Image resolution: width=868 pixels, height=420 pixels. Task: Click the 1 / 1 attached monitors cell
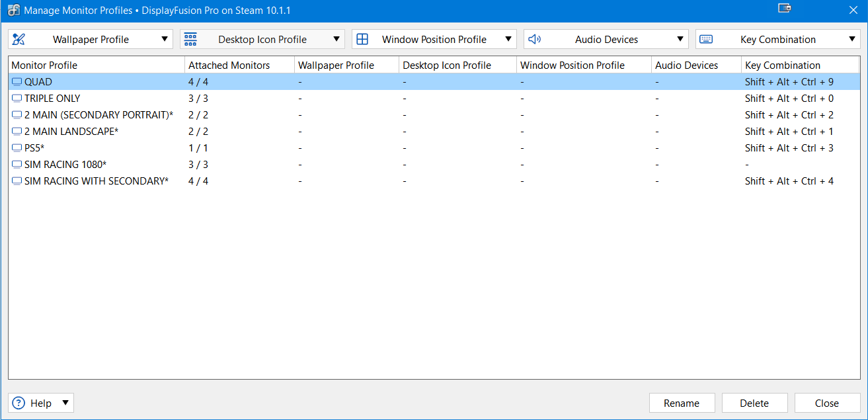[x=198, y=148]
